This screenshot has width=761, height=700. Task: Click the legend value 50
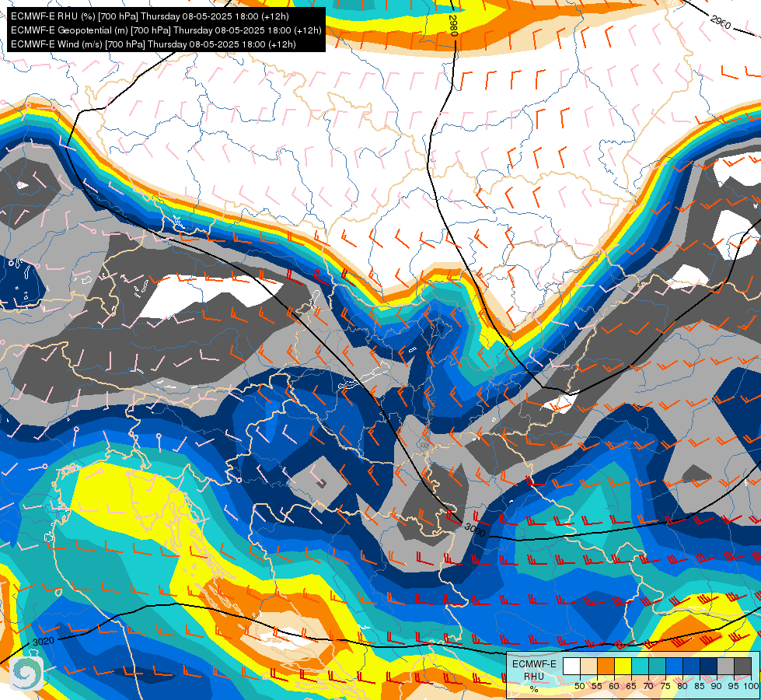pyautogui.click(x=579, y=686)
